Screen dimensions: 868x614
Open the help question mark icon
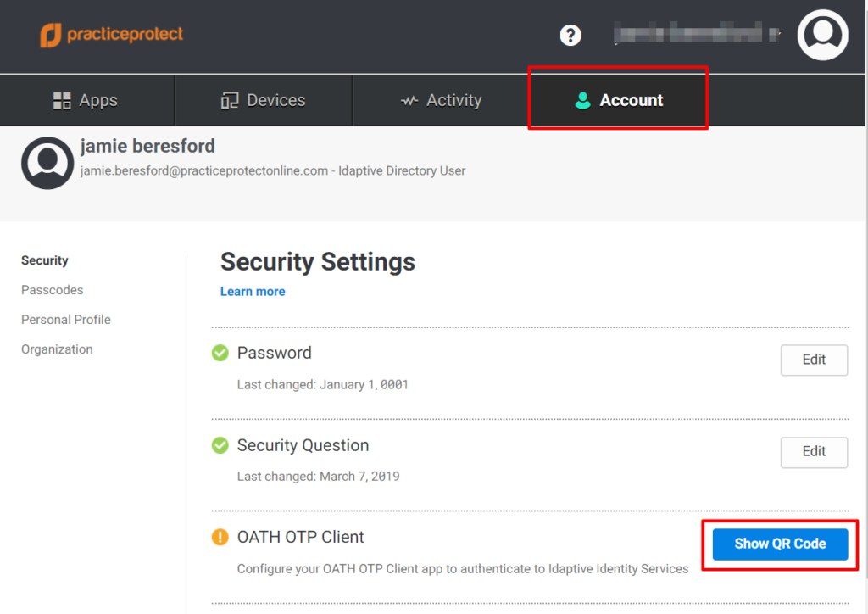(x=570, y=36)
